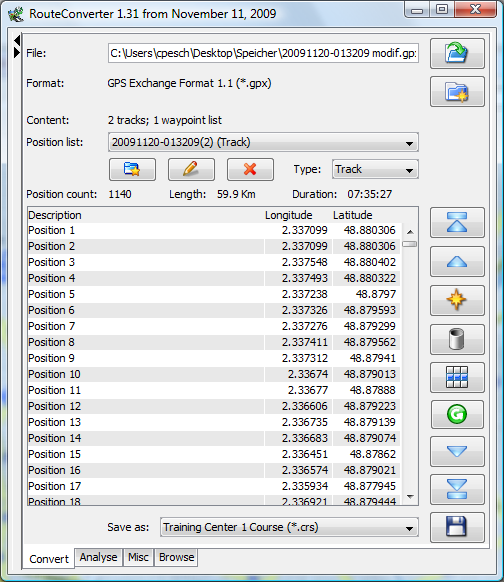Click the new position list button

[x=132, y=170]
